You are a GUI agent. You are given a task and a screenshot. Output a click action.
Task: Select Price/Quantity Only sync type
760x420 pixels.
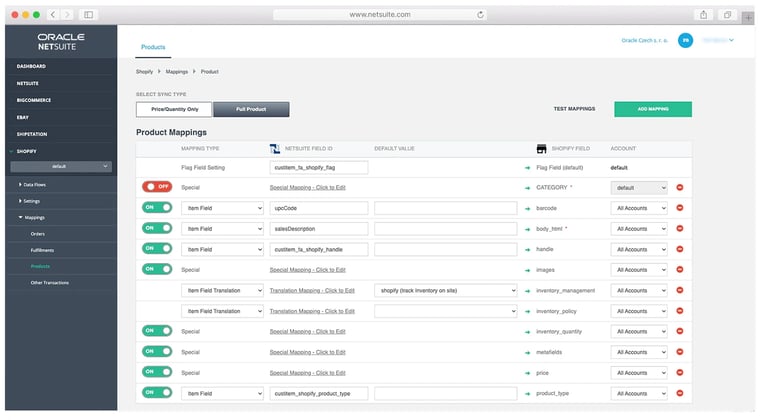174,109
